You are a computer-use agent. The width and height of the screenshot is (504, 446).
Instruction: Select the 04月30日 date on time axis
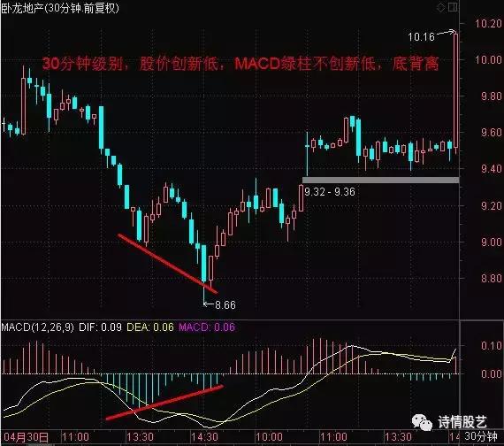[x=26, y=437]
